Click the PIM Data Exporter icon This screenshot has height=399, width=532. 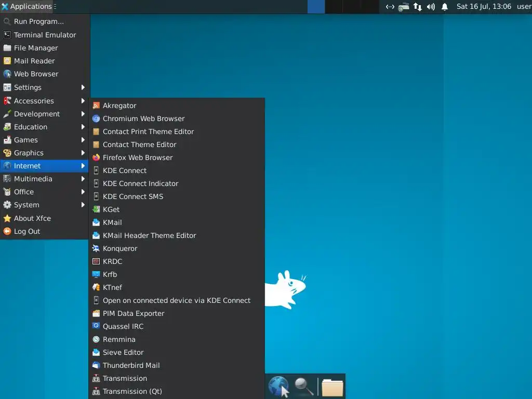(96, 313)
